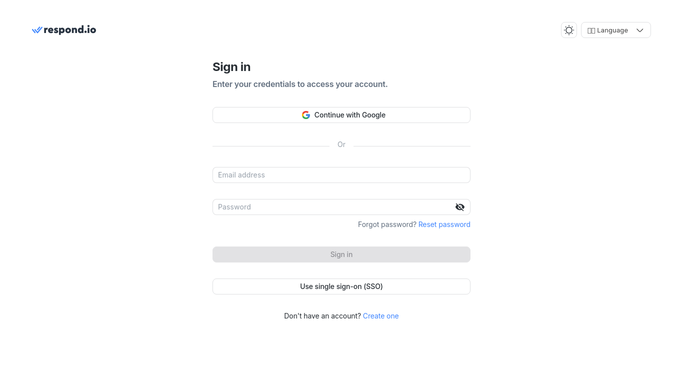Toggle the sun light/dark theme icon
The height and width of the screenshot is (384, 683).
[569, 30]
